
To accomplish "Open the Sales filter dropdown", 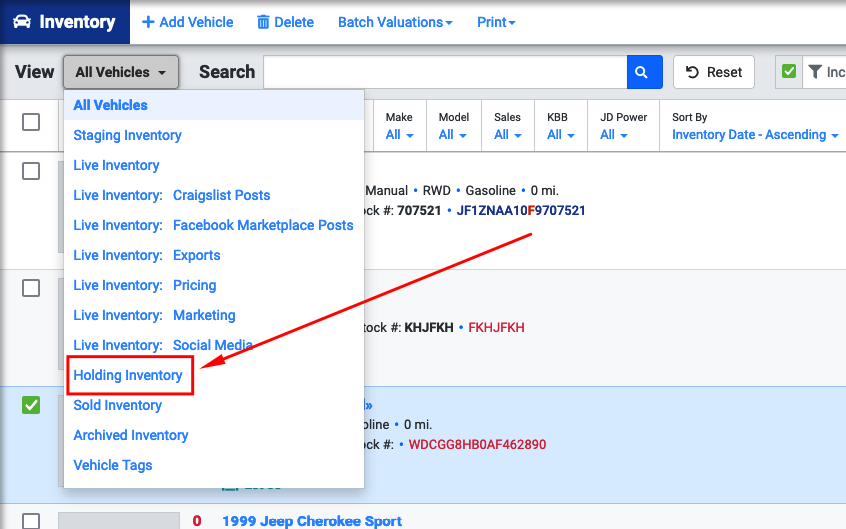I will point(508,135).
